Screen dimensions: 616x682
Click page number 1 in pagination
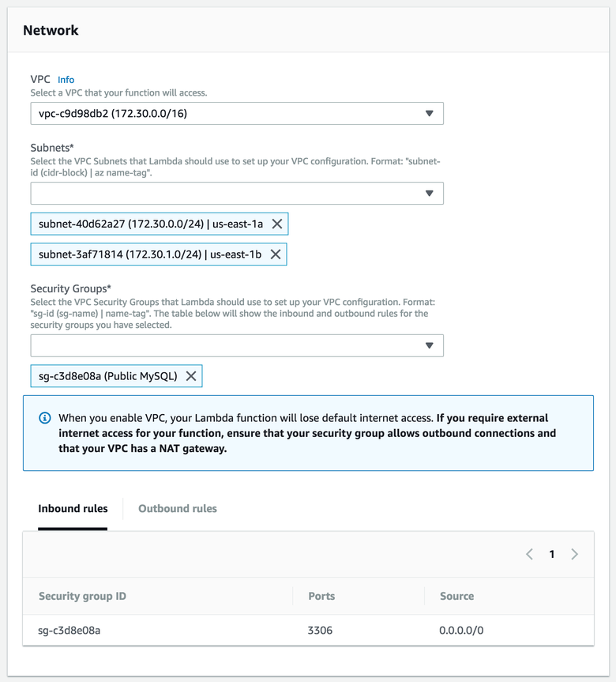tap(552, 554)
